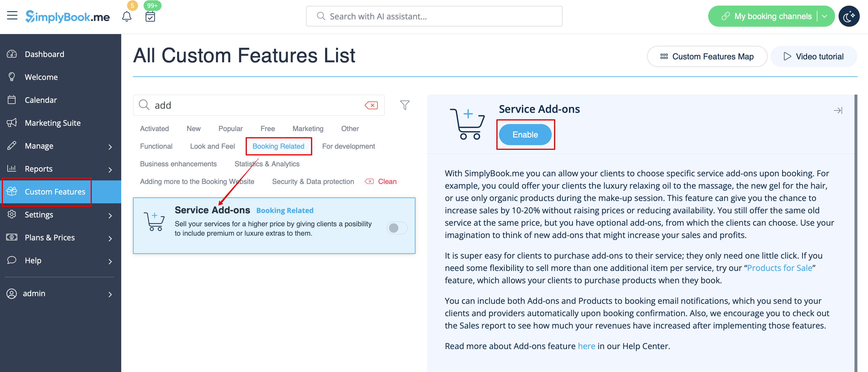This screenshot has width=868, height=372.
Task: Toggle dark mode moon icon
Action: 849,16
